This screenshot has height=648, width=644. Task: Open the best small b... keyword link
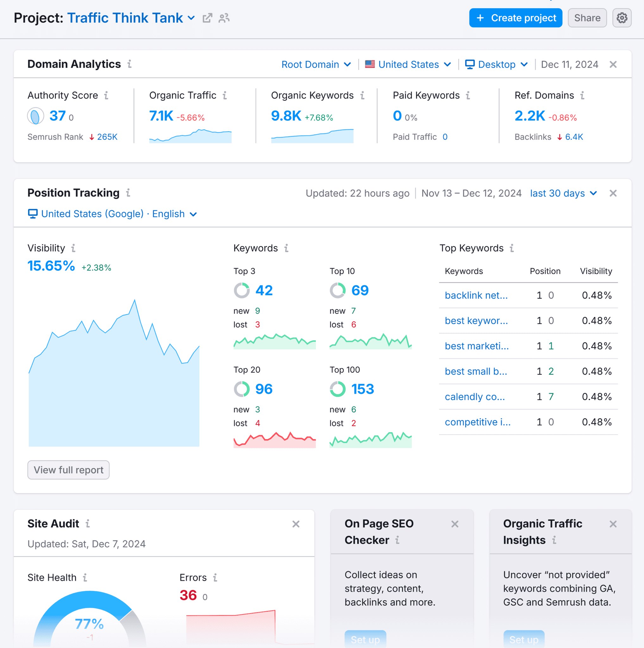(x=476, y=371)
